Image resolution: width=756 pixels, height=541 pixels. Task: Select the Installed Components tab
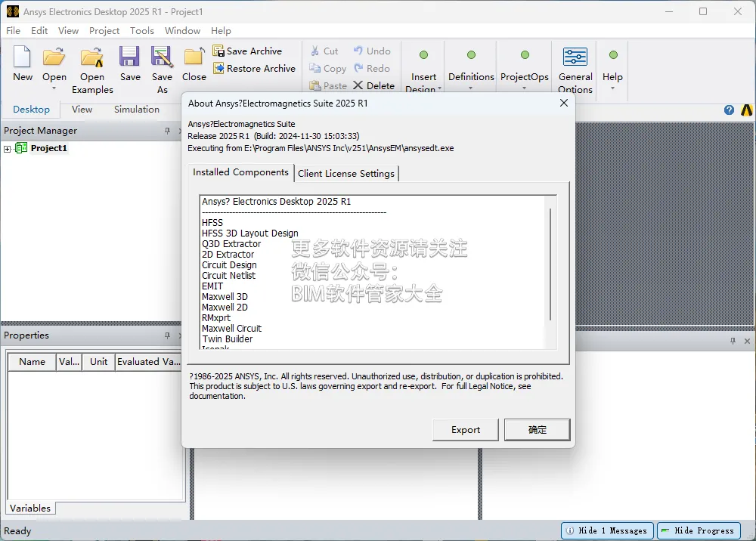click(x=240, y=172)
